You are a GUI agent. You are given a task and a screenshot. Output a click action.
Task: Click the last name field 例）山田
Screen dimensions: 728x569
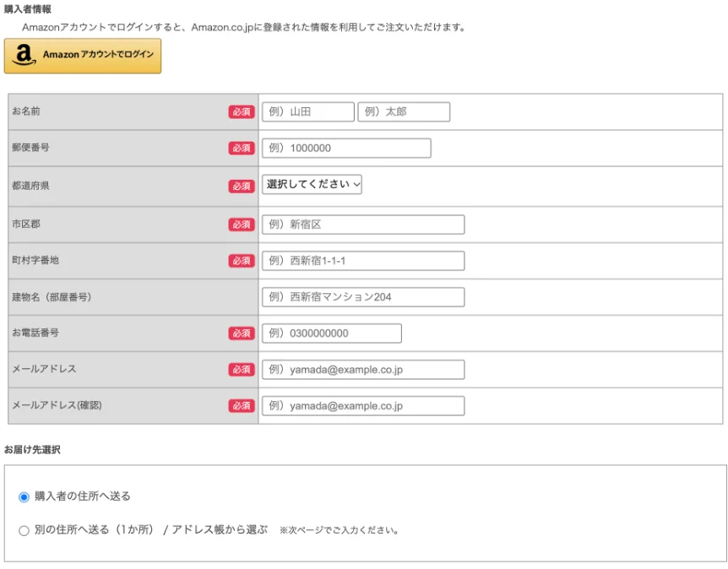(x=307, y=111)
